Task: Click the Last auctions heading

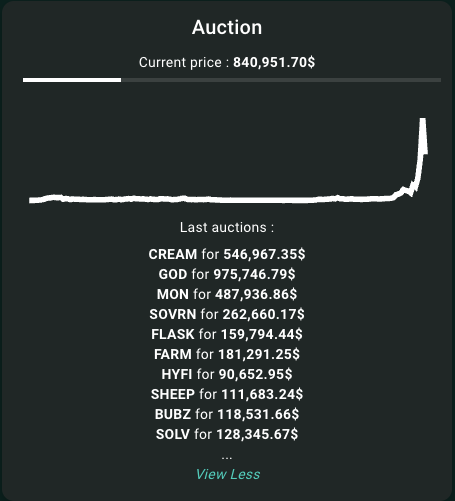Action: click(227, 227)
